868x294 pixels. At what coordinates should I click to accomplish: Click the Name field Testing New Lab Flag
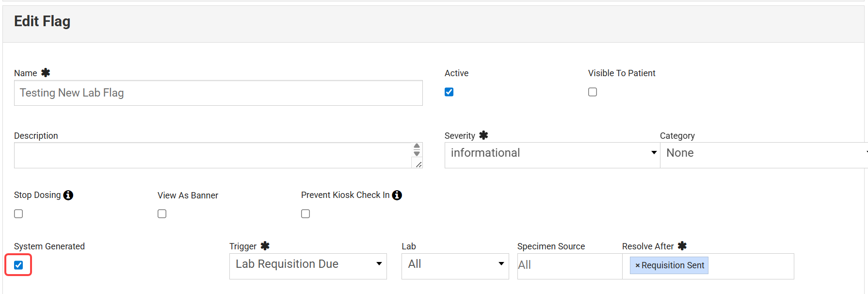[x=218, y=93]
